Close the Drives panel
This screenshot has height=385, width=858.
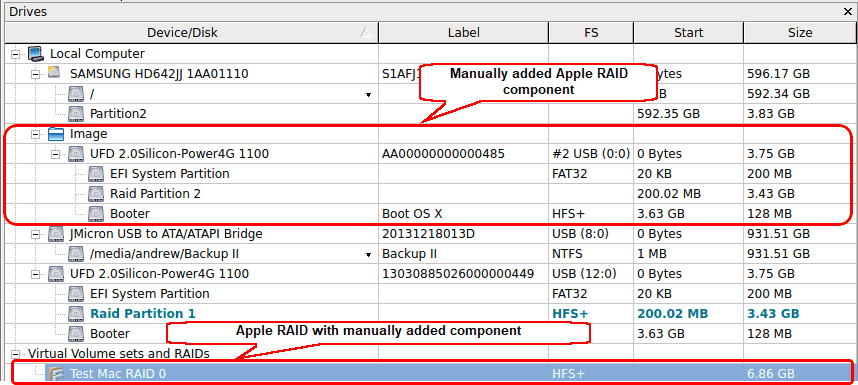[x=848, y=11]
